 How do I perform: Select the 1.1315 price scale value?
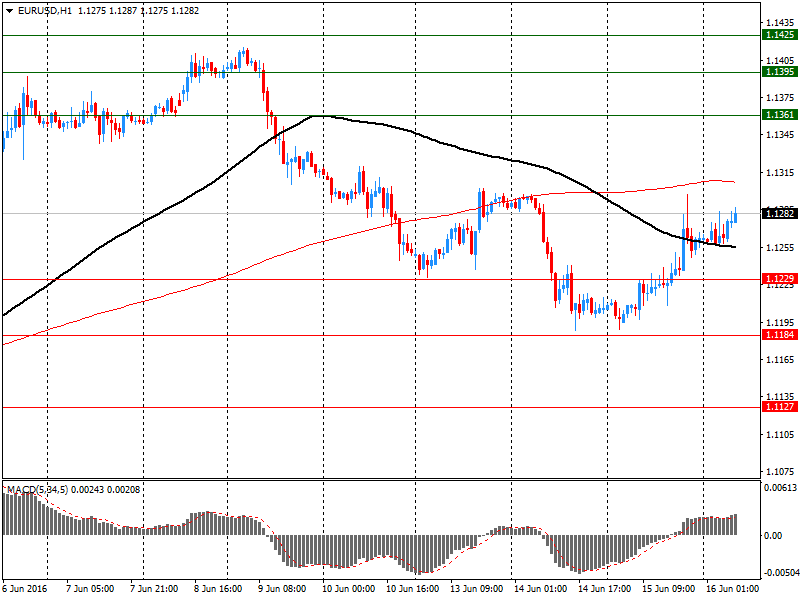[x=780, y=172]
